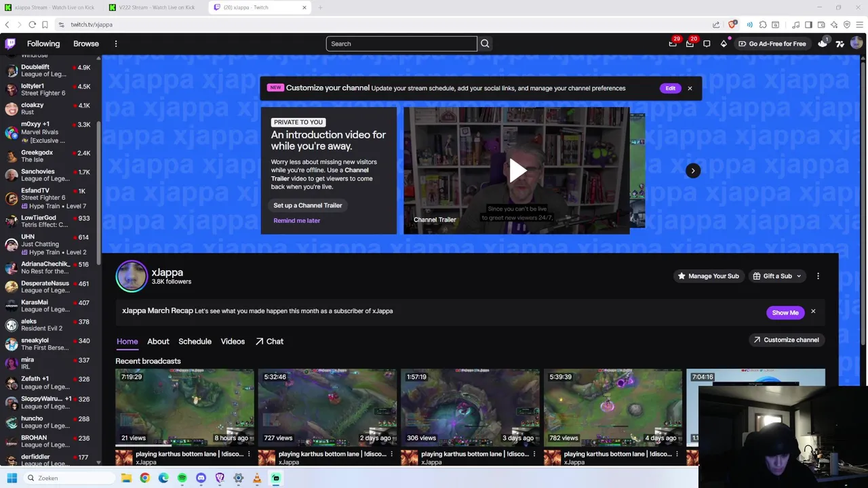Open Whispers chat bubble icon
Image resolution: width=868 pixels, height=488 pixels.
[x=707, y=44]
